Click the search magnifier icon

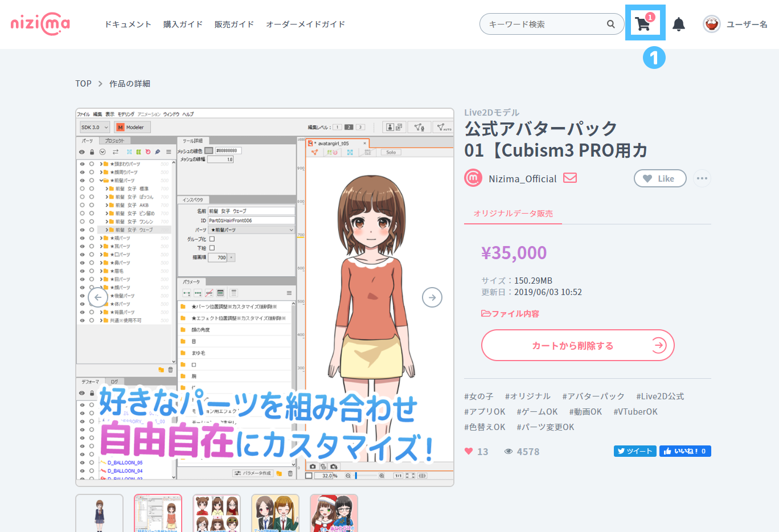point(611,24)
